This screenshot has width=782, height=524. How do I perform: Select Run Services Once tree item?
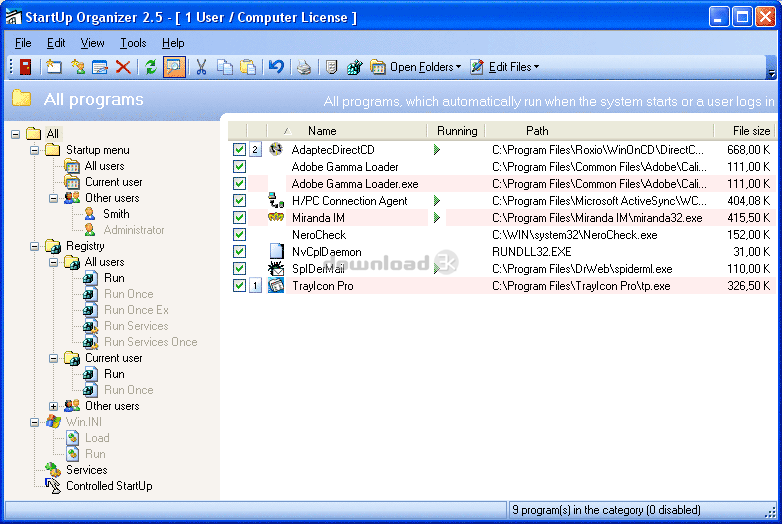[151, 342]
